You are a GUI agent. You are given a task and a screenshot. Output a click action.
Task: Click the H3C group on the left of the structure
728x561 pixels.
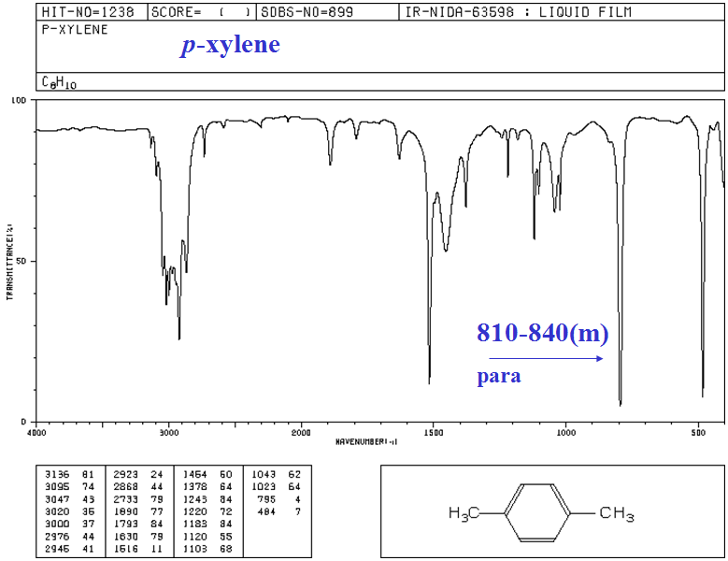click(x=465, y=512)
